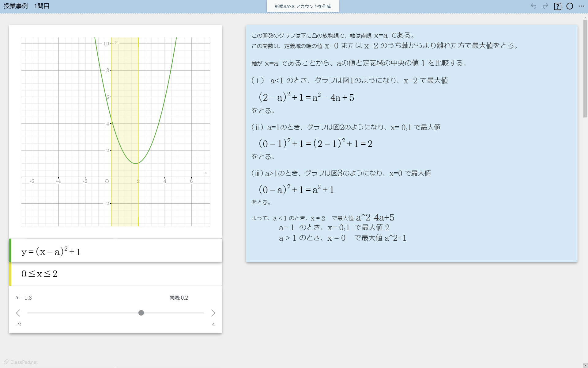Open the three-dot more options menu
The height and width of the screenshot is (368, 588).
(x=582, y=6)
